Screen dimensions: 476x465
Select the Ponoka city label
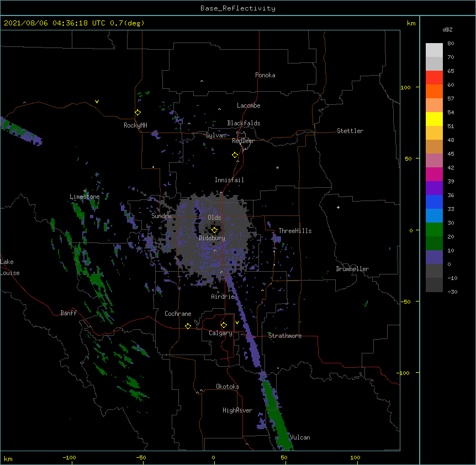pos(265,75)
